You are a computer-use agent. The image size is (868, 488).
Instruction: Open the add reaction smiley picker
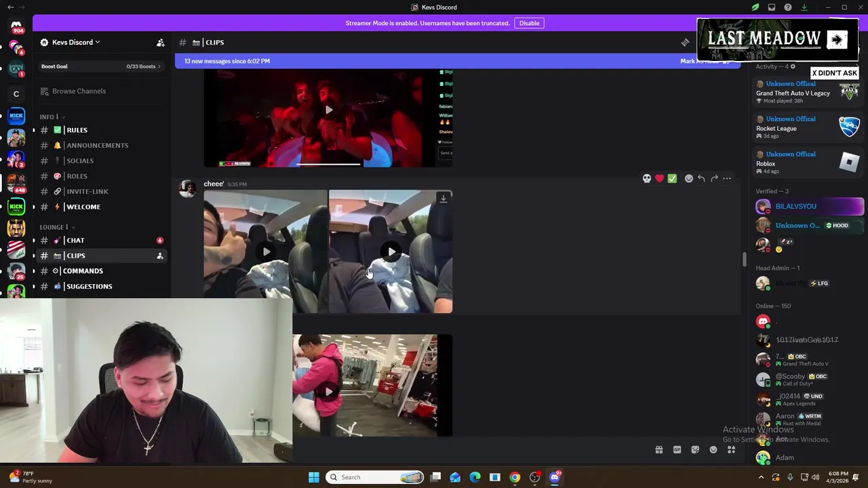[689, 178]
